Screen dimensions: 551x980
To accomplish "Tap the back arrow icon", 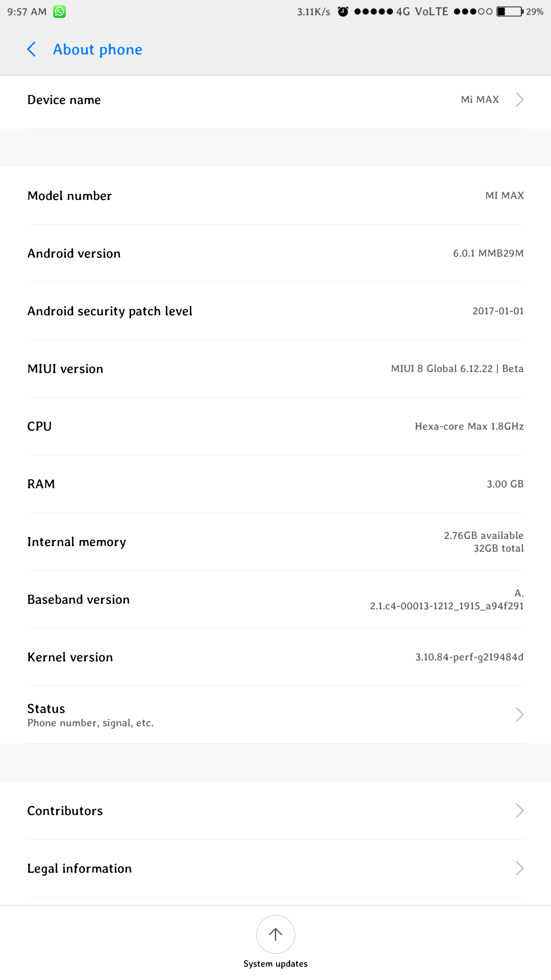I will (x=32, y=50).
